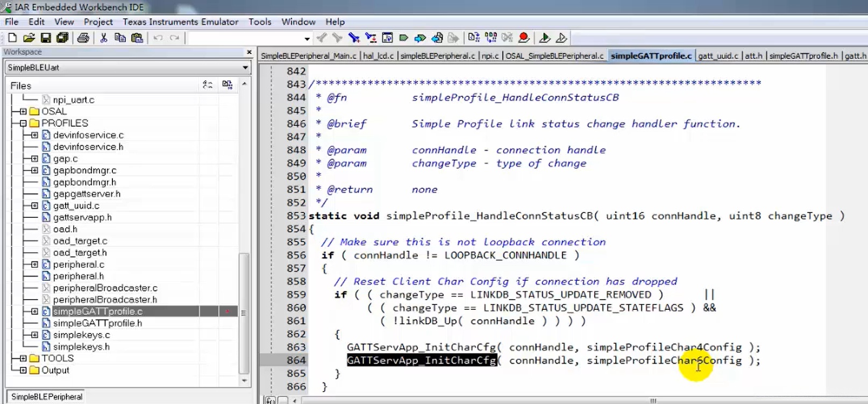Viewport: 868px width, 404px height.
Task: Click the Download and Debug icon
Action: click(544, 38)
